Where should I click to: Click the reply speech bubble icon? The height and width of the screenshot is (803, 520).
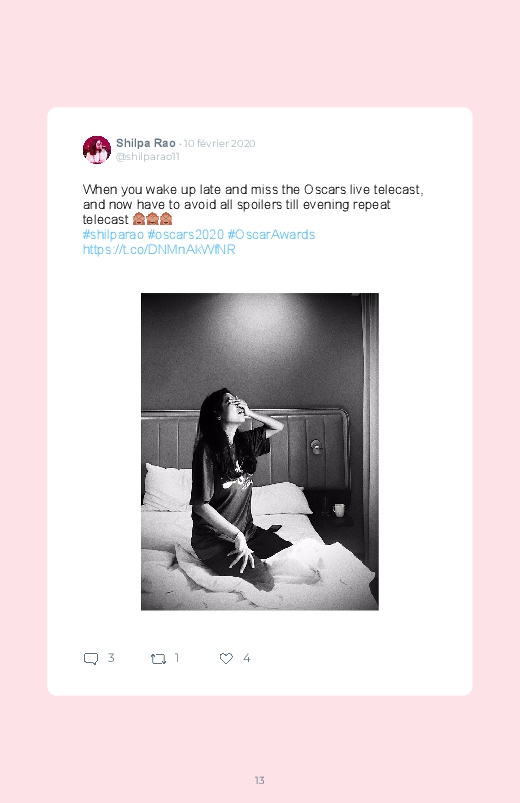pyautogui.click(x=91, y=659)
